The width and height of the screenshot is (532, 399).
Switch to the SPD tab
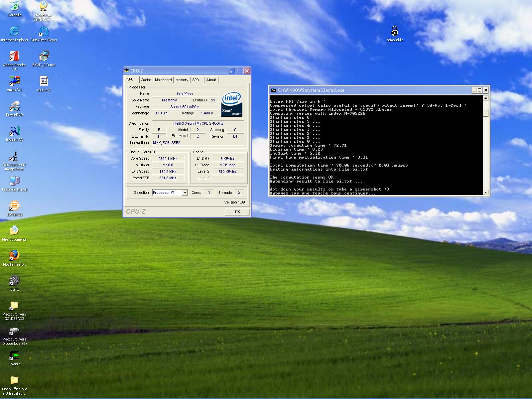tap(196, 80)
